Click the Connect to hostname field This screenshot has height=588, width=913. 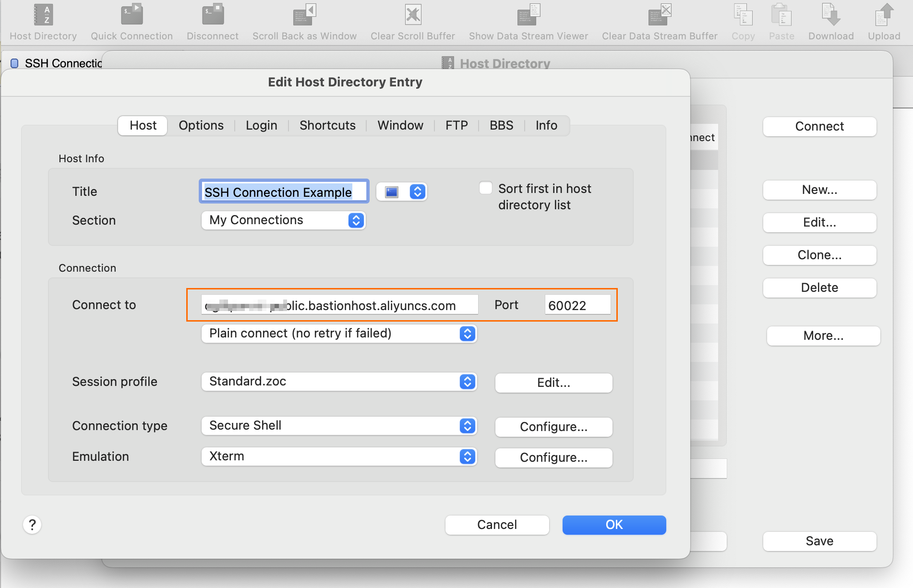point(339,305)
